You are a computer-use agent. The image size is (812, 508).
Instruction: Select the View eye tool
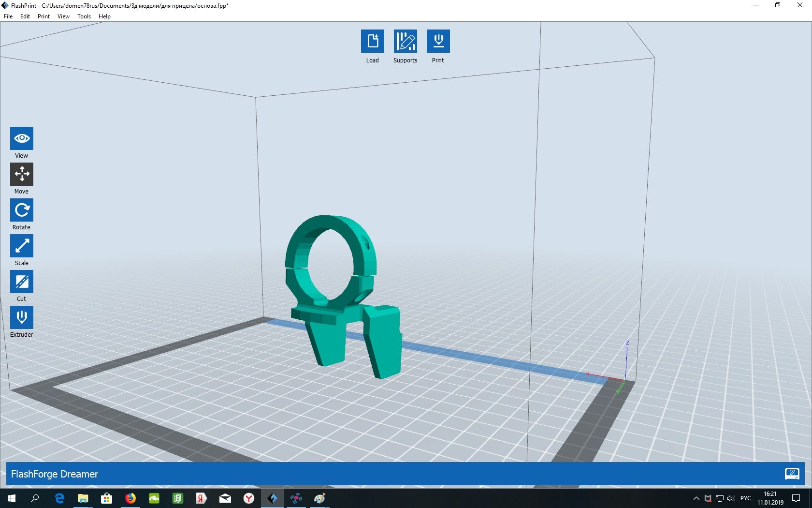[22, 139]
